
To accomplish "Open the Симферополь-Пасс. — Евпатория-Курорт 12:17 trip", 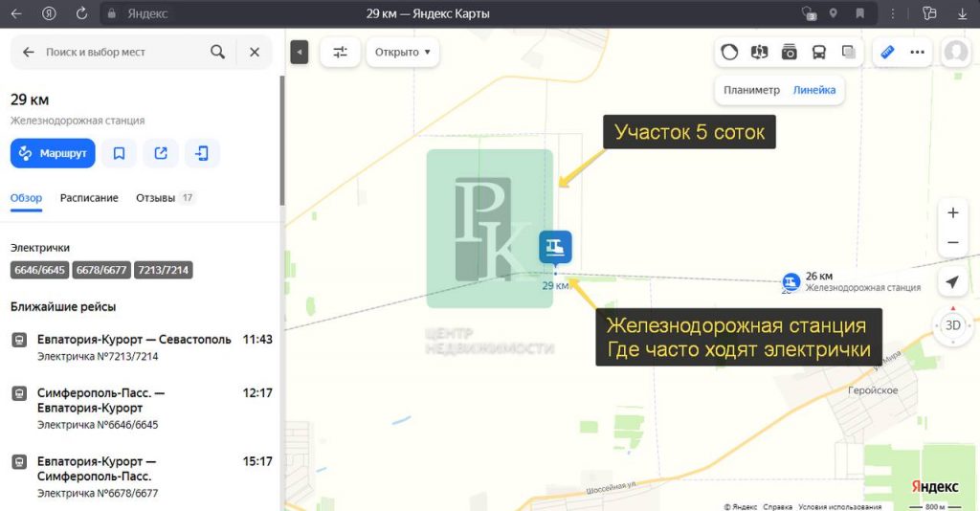I will coord(142,408).
